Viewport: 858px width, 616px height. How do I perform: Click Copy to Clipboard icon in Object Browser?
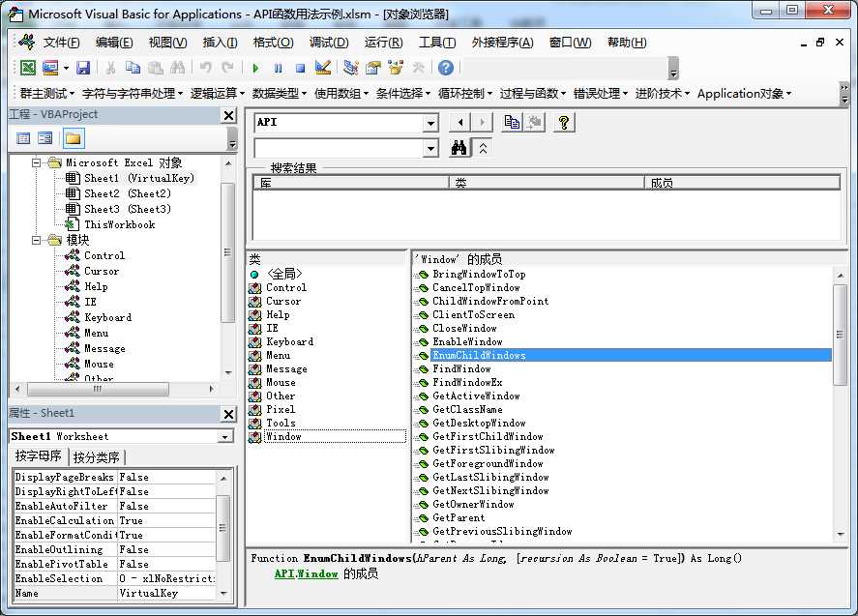pyautogui.click(x=512, y=123)
